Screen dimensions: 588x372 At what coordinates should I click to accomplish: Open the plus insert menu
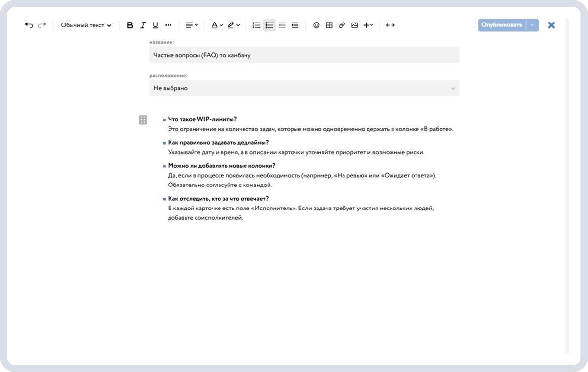pos(368,25)
